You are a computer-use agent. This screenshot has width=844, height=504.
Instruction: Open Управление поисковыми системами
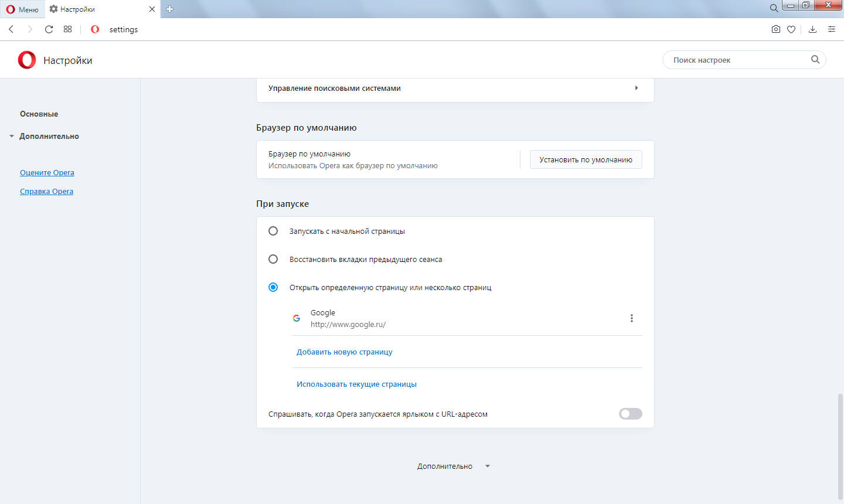click(x=455, y=88)
